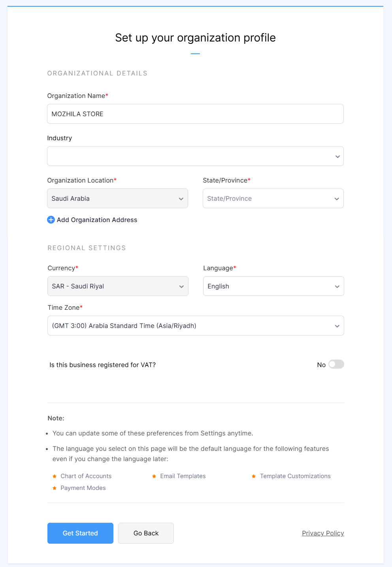Click the star icon beside Payment Modes

[x=55, y=488]
